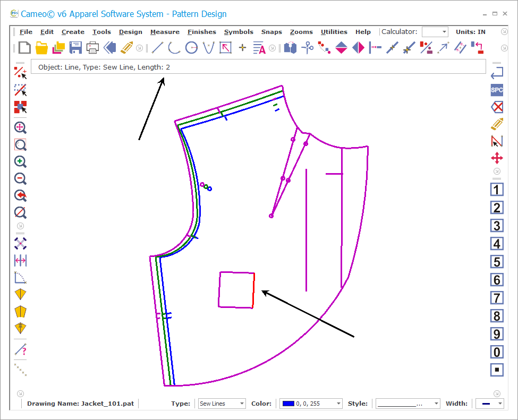
Task: Click the measure distance tool icon
Action: click(20, 261)
